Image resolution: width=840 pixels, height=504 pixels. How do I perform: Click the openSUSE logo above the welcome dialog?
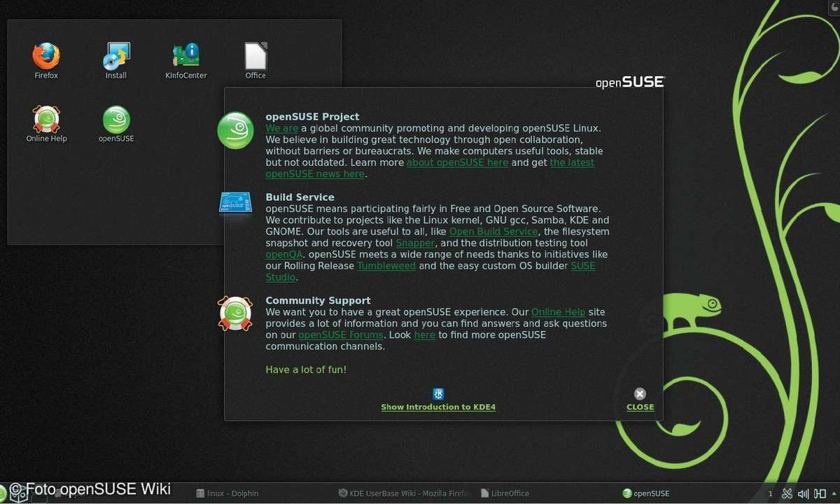(x=630, y=82)
